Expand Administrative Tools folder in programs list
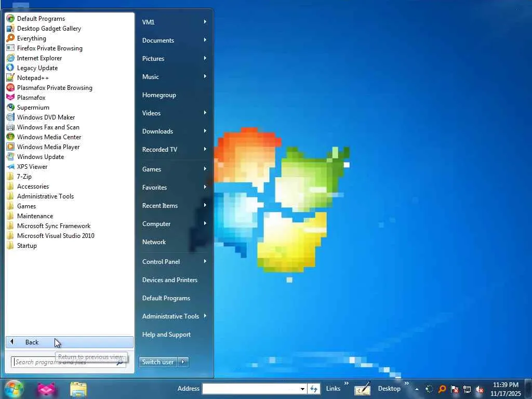The height and width of the screenshot is (399, 532). [x=70, y=196]
